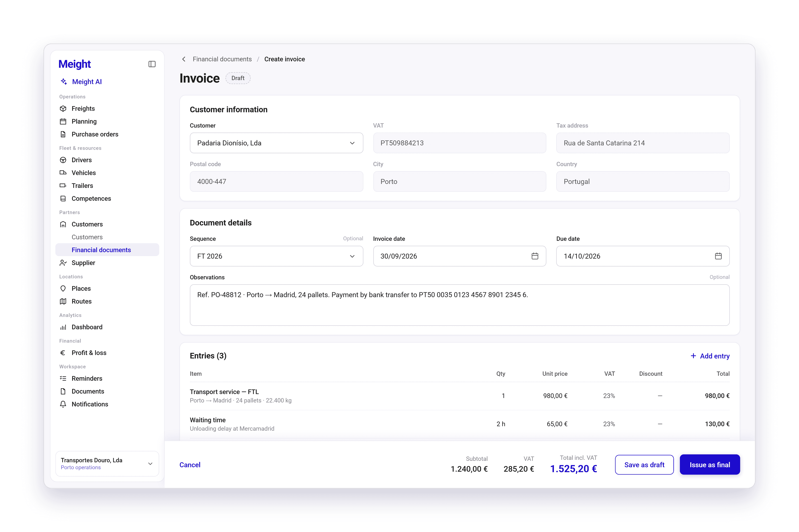
Task: Open the Due date calendar picker
Action: coord(718,256)
